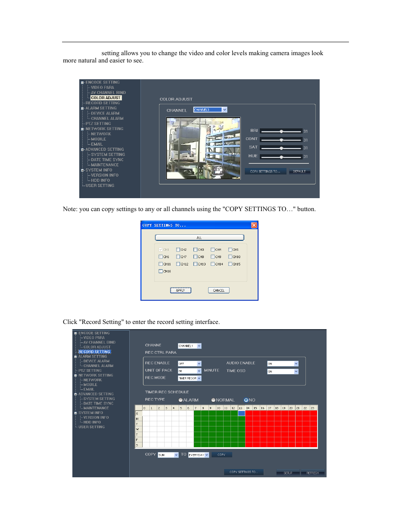Open the TIME OSD dropdown

[x=283, y=371]
